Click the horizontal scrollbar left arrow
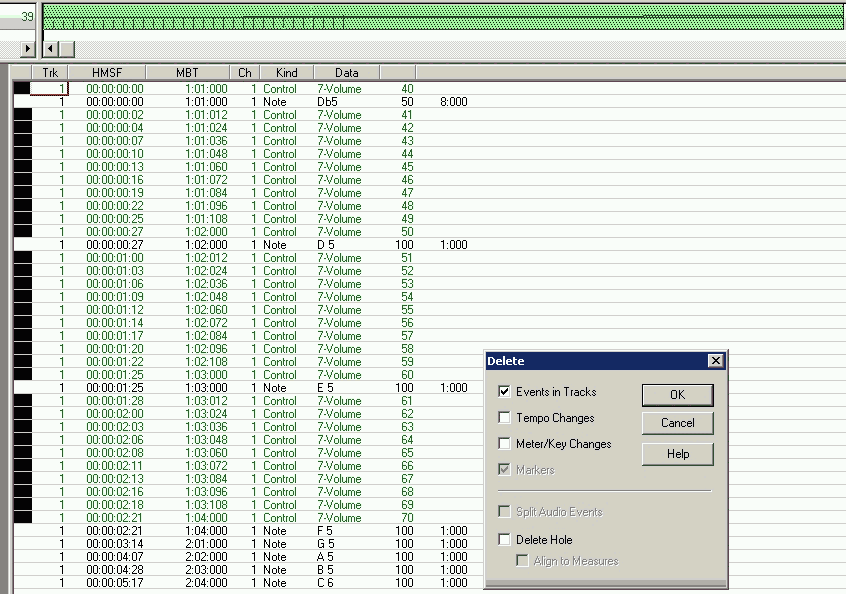This screenshot has height=594, width=846. click(51, 48)
